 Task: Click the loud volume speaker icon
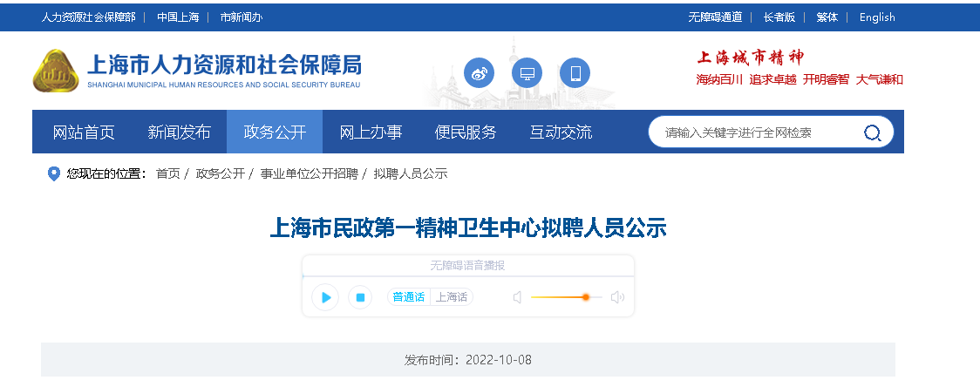tap(617, 297)
